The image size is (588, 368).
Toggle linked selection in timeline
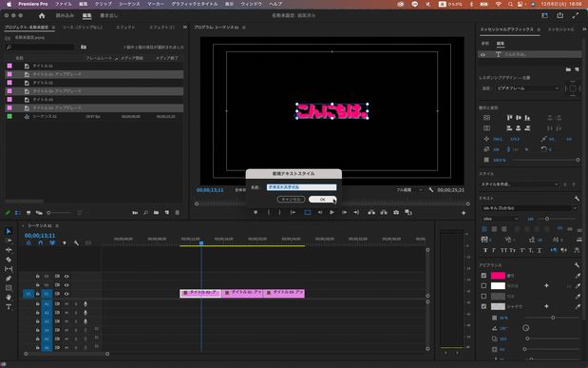[x=52, y=242]
